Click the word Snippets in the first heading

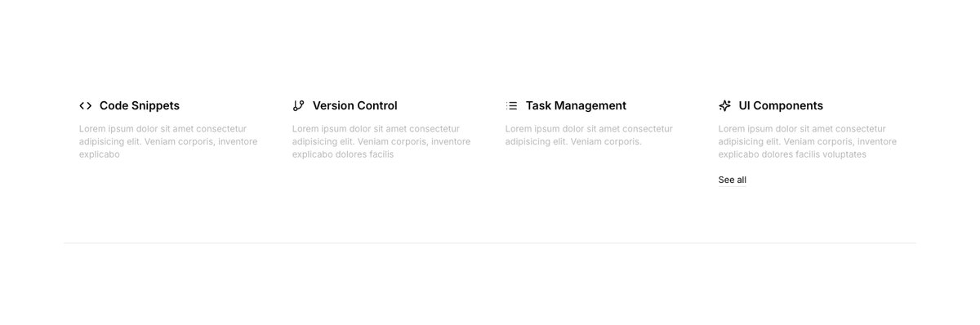[155, 105]
